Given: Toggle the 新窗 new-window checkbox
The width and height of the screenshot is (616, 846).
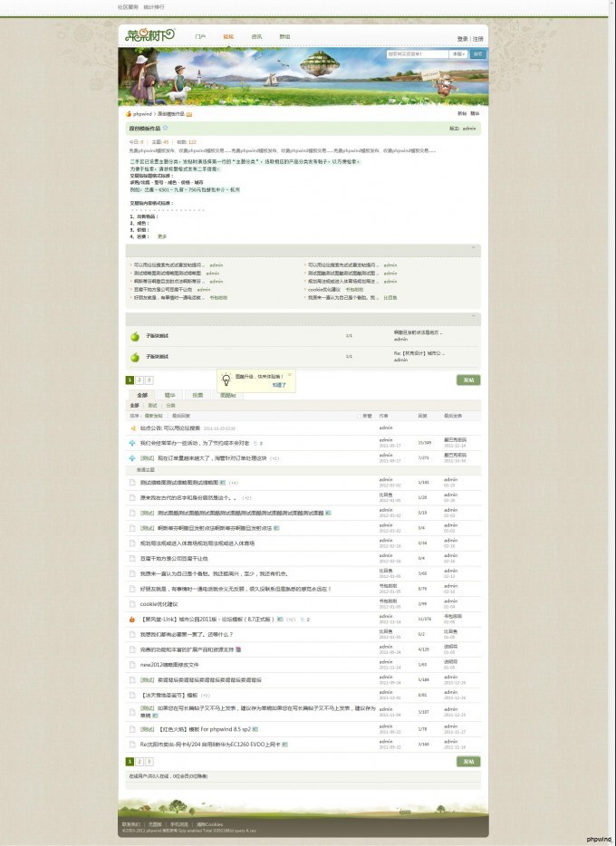Looking at the screenshot, I should [x=360, y=416].
